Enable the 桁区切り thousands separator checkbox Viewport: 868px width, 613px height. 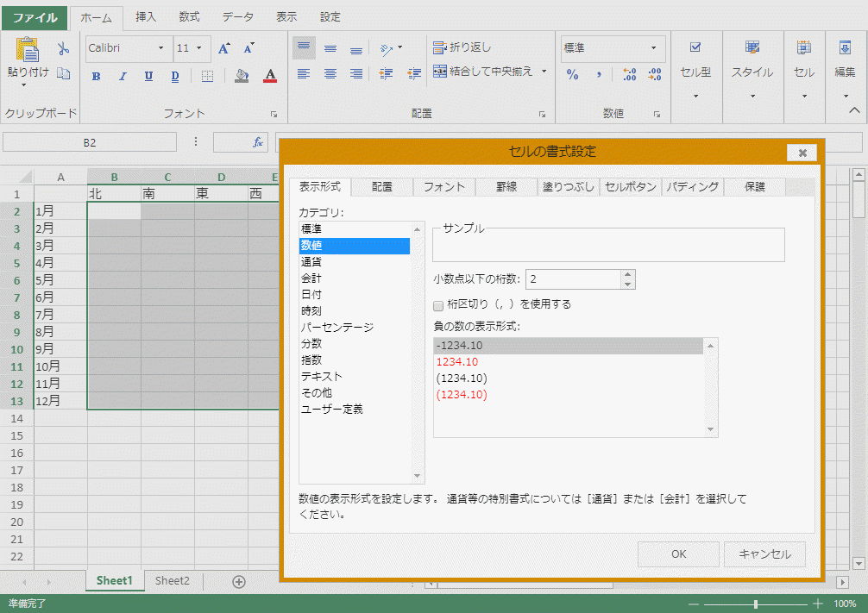[x=438, y=304]
